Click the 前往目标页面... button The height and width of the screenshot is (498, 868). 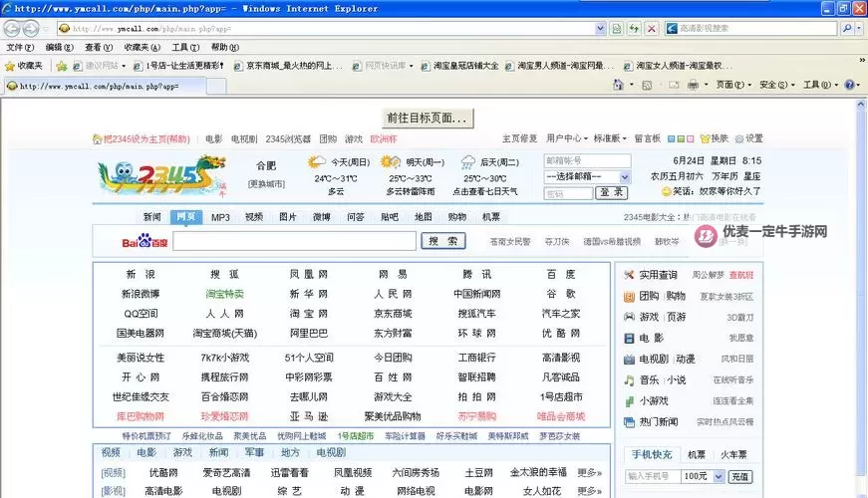[x=428, y=118]
